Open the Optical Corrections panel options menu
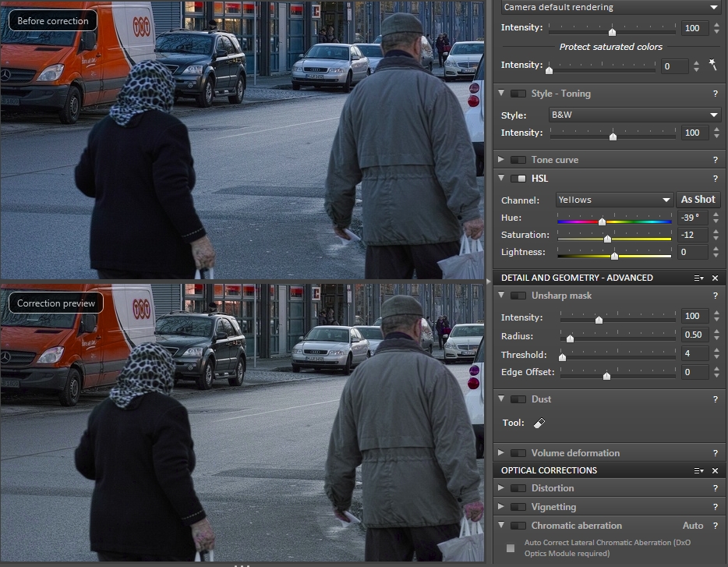Viewport: 728px width, 567px height. (699, 470)
